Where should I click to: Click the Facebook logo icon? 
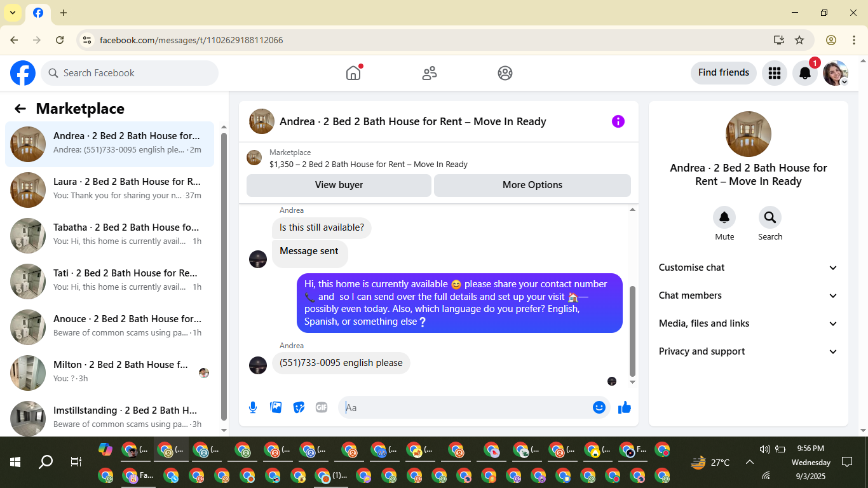[x=23, y=73]
